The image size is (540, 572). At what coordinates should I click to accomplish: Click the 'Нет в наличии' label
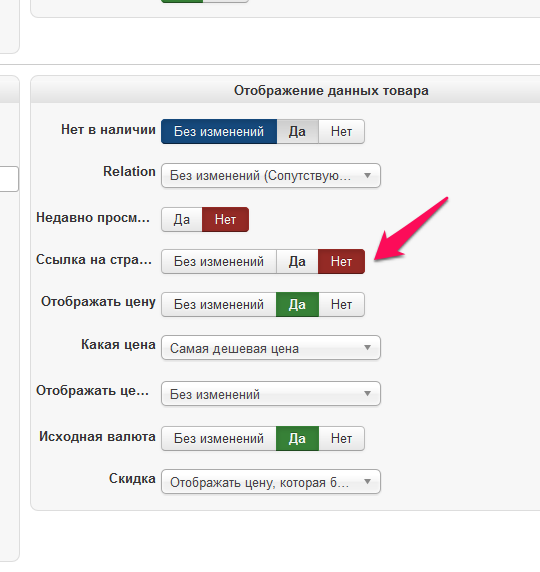108,130
